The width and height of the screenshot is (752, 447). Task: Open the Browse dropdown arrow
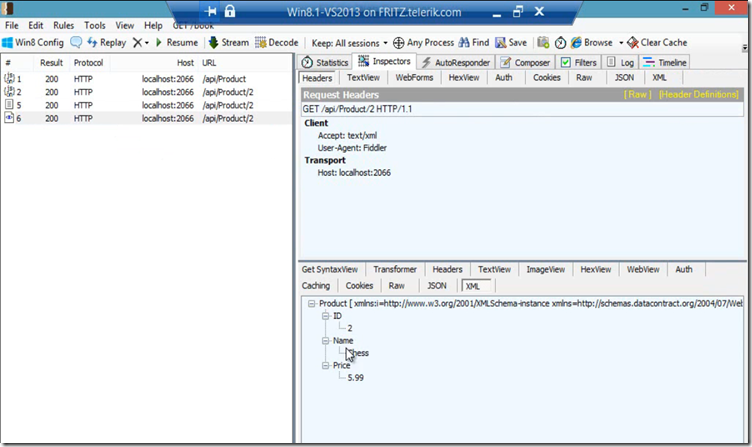621,43
